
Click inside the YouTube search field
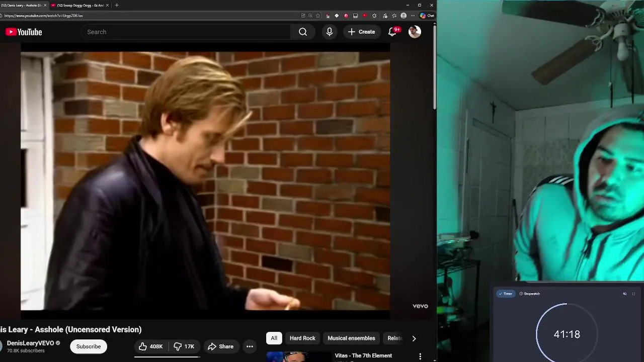point(186,32)
